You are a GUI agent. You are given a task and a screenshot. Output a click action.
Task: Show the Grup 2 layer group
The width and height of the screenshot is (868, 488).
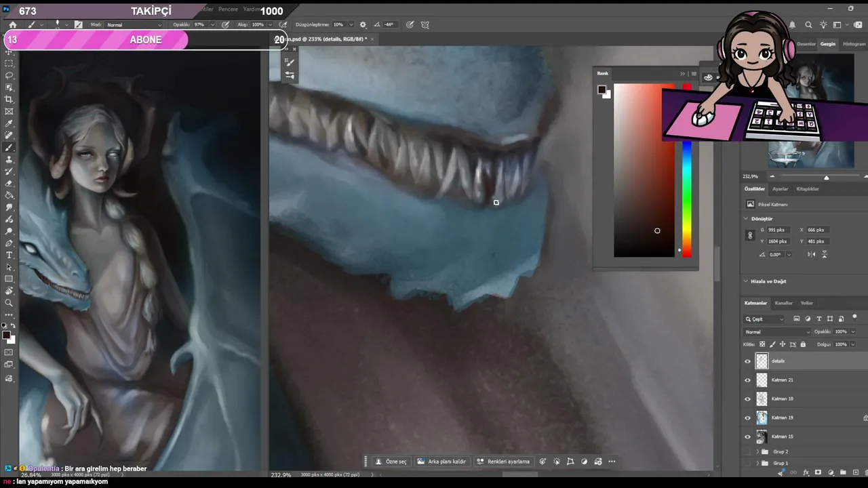[x=748, y=451]
